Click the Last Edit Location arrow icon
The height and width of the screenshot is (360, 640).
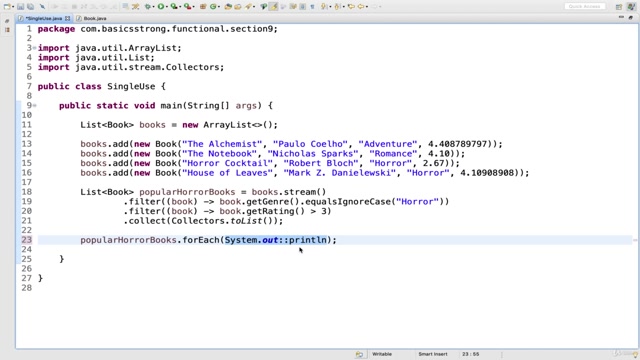[x=351, y=7]
